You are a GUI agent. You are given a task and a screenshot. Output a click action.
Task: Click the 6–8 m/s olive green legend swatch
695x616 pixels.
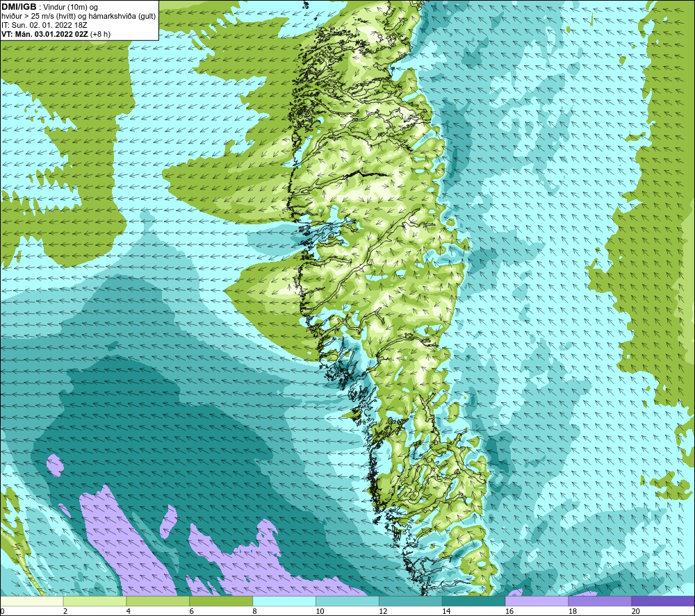(221, 601)
